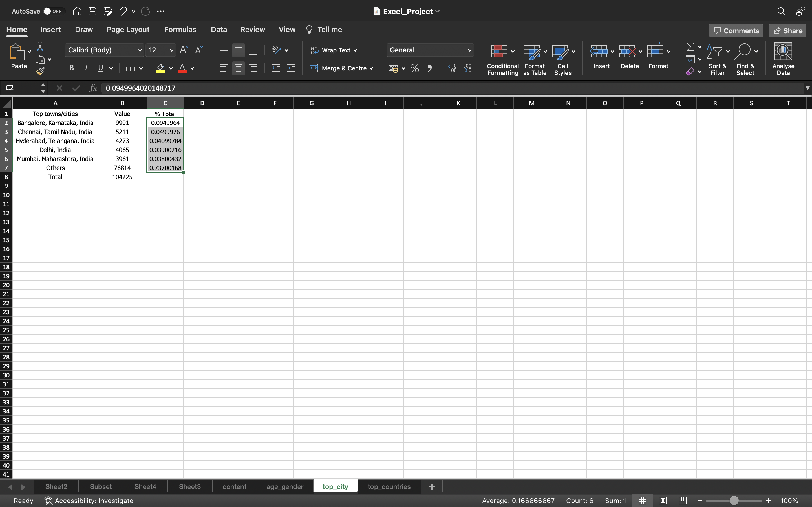Toggle Italic formatting on cell
812x507 pixels.
point(85,68)
